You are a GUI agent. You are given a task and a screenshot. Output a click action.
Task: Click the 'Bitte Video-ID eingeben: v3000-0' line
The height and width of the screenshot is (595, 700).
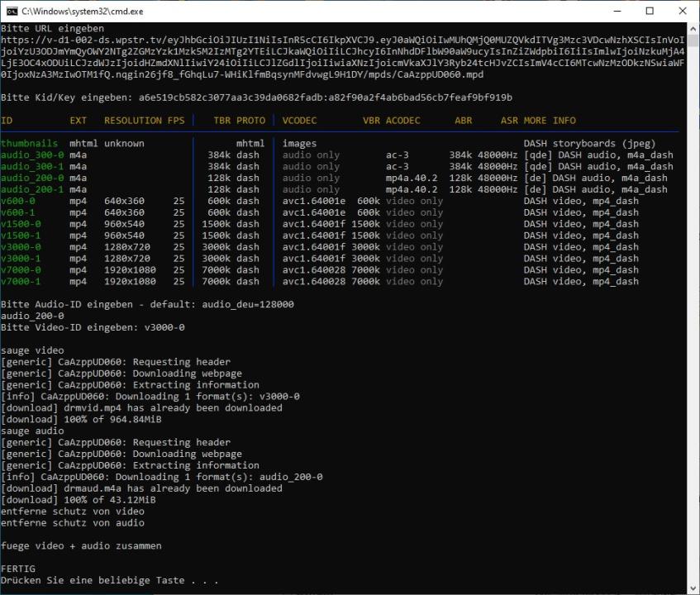(x=93, y=327)
